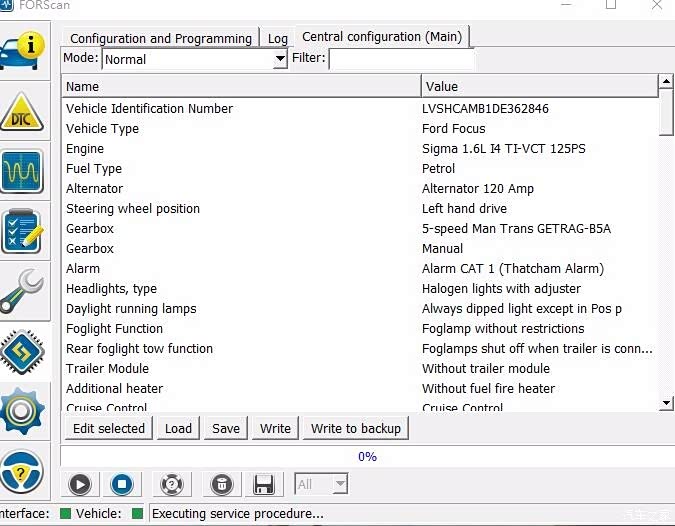
Task: Click the floppy disk save icon
Action: (264, 485)
